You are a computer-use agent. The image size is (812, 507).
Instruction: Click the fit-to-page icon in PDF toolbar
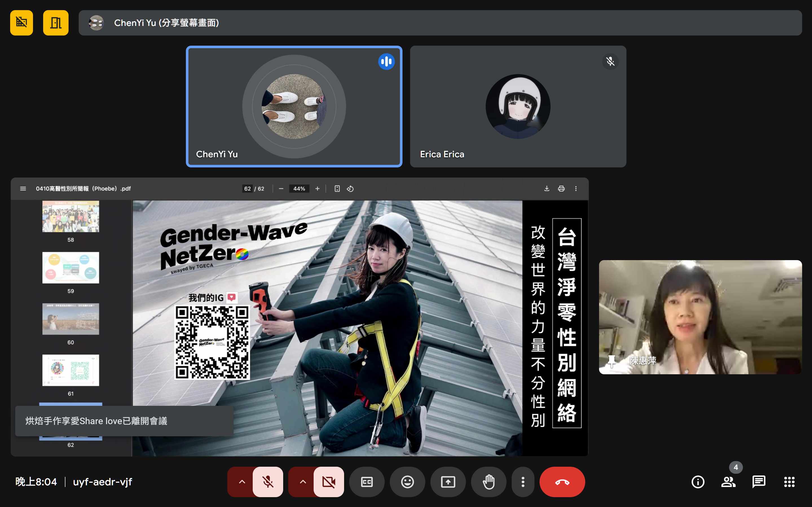337,189
